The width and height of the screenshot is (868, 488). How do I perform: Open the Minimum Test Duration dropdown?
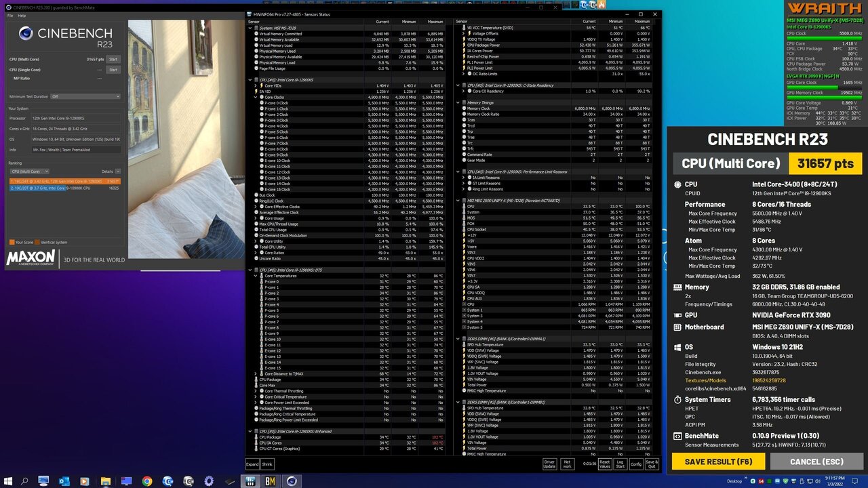point(86,96)
